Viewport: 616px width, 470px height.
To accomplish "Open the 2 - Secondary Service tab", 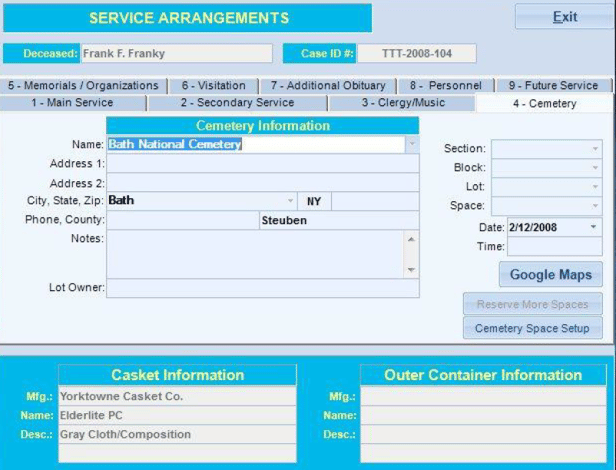I will (237, 103).
